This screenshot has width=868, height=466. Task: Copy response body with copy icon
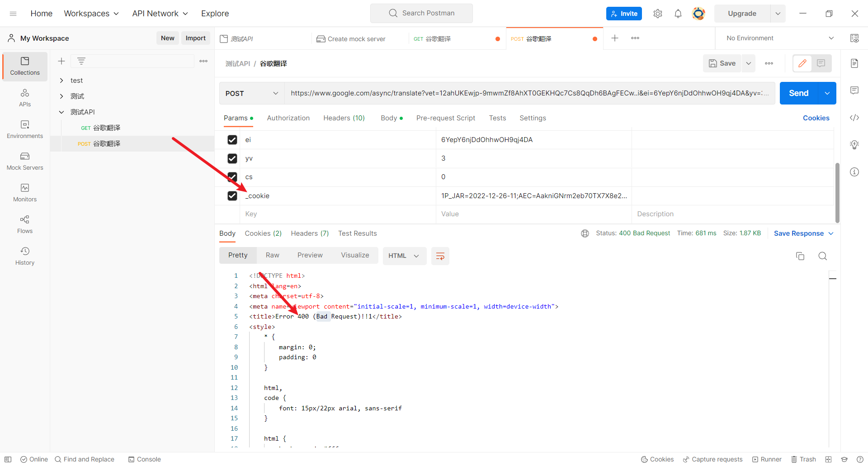[800, 256]
